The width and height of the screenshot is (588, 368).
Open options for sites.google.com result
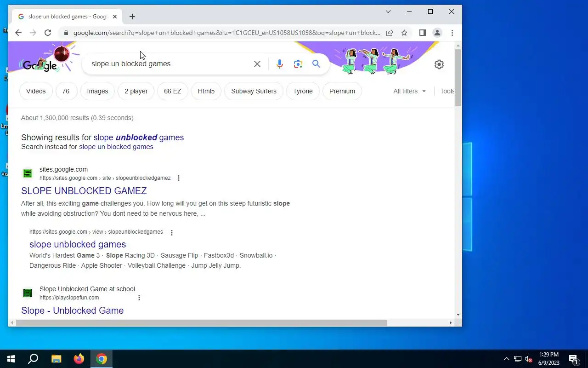(x=179, y=178)
